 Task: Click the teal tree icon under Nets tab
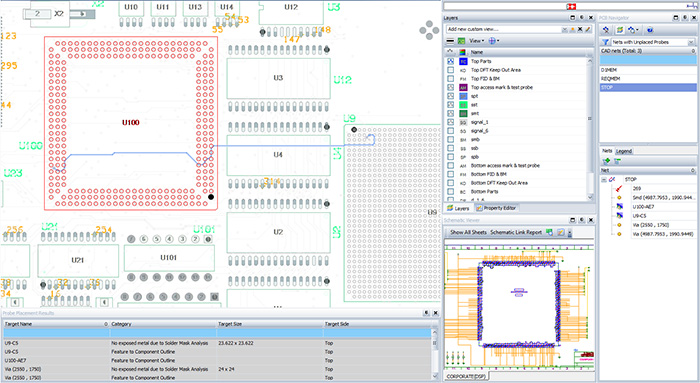[x=617, y=161]
